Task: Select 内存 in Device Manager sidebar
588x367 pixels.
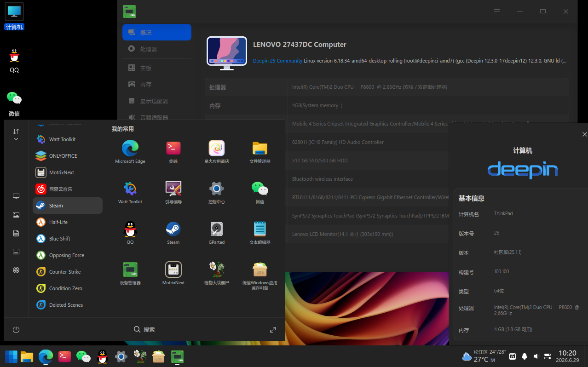Action: click(x=157, y=85)
